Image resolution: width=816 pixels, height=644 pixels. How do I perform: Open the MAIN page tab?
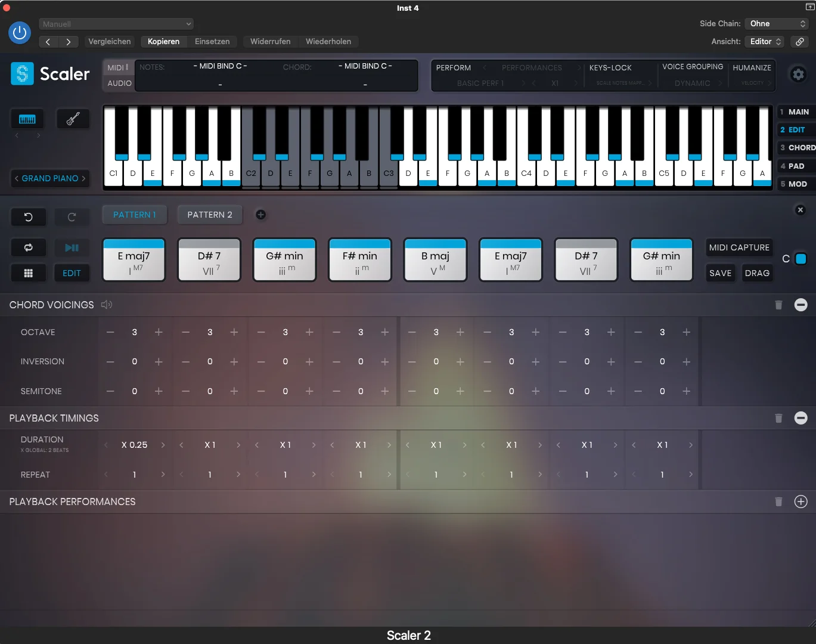(797, 112)
